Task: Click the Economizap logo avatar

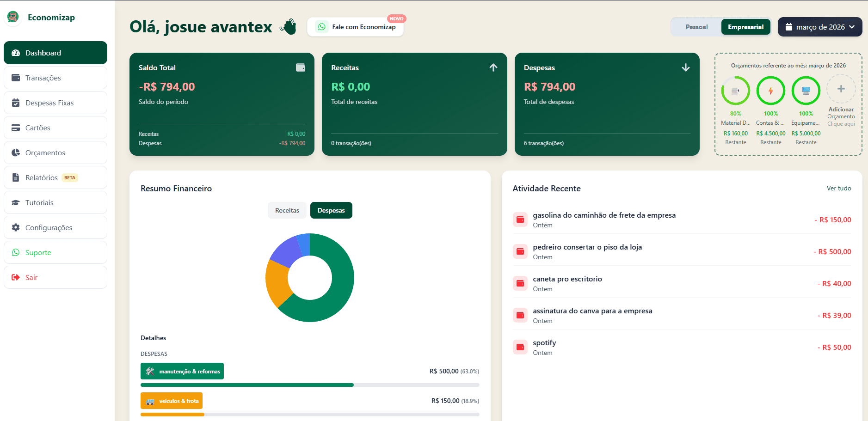Action: [13, 17]
